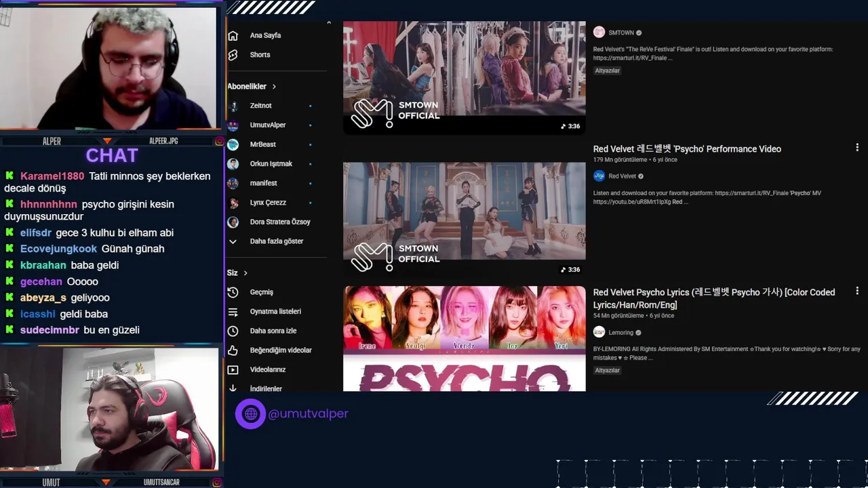Click the @umutvalper handle text
Image resolution: width=868 pixels, height=488 pixels.
point(308,413)
